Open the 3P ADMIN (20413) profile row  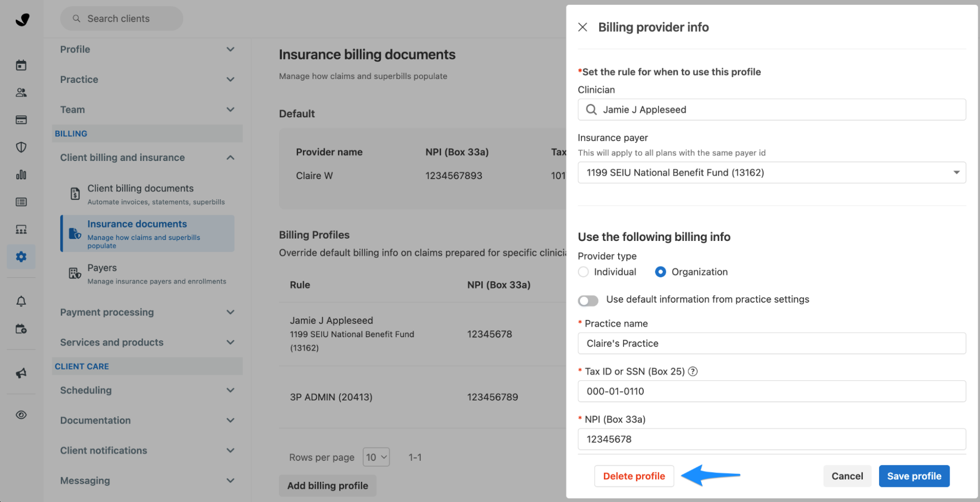pyautogui.click(x=423, y=397)
